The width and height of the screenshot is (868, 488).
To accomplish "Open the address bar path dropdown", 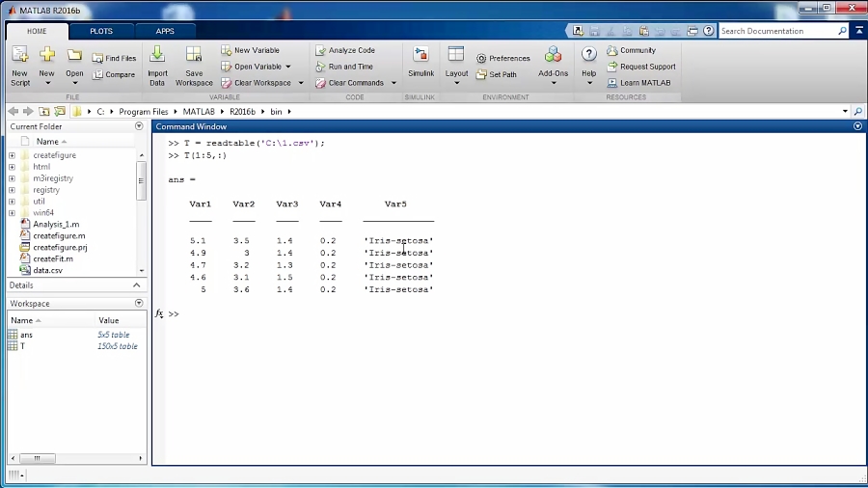I will tap(845, 111).
